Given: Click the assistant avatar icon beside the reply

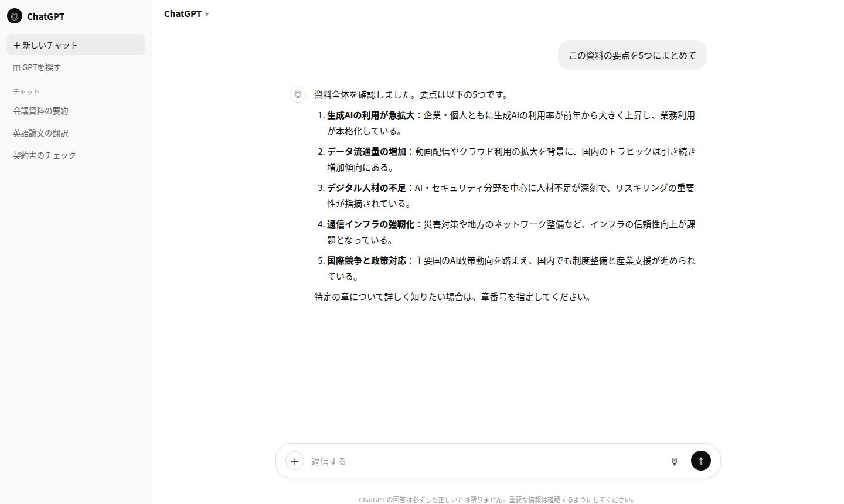Looking at the screenshot, I should [298, 94].
